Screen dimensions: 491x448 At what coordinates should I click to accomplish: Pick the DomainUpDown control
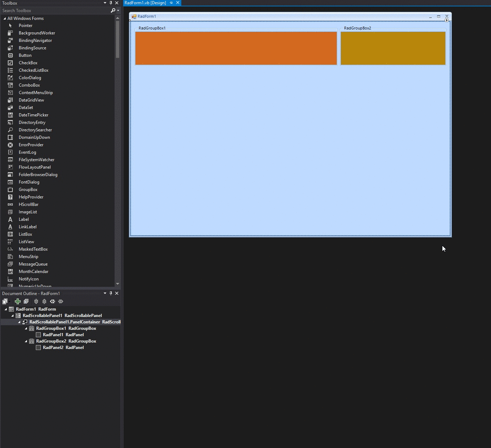[34, 137]
